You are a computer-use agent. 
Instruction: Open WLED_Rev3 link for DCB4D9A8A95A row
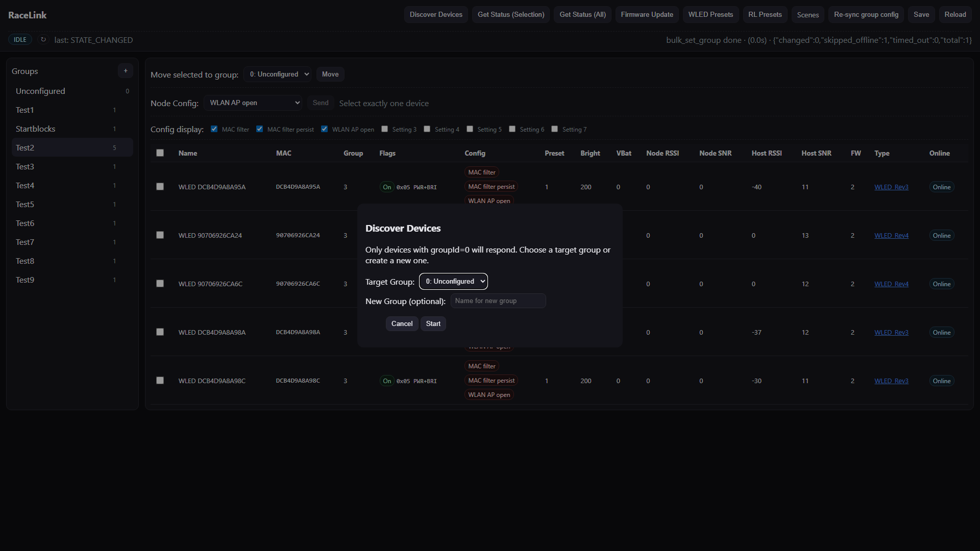tap(891, 187)
